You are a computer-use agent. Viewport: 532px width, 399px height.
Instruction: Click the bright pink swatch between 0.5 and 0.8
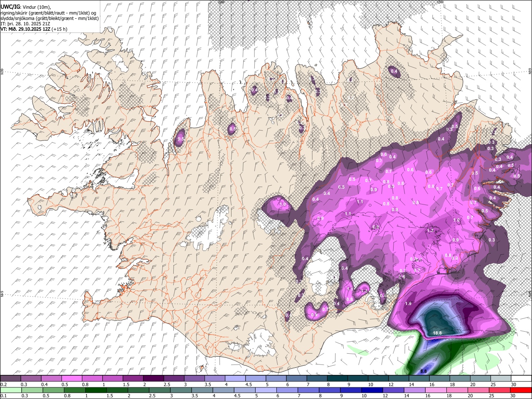[71, 379]
